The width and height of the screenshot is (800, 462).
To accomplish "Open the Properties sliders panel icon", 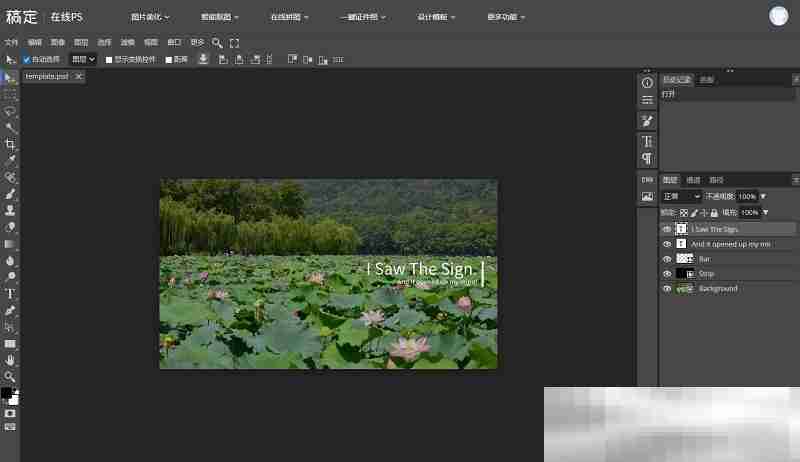I will point(647,100).
